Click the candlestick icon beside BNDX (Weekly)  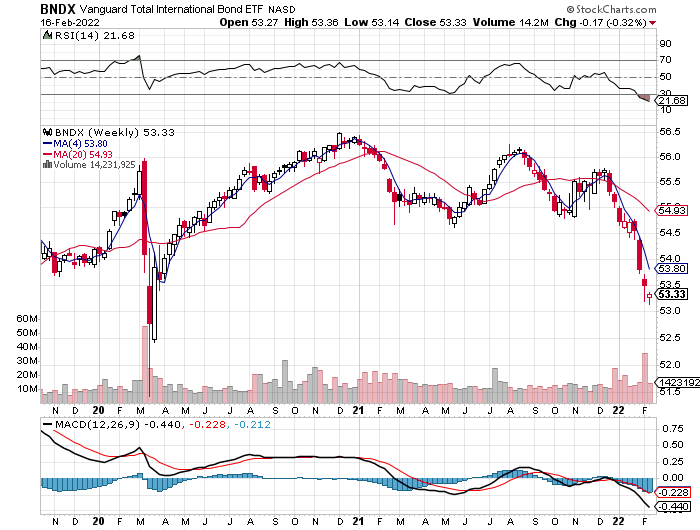tap(47, 132)
